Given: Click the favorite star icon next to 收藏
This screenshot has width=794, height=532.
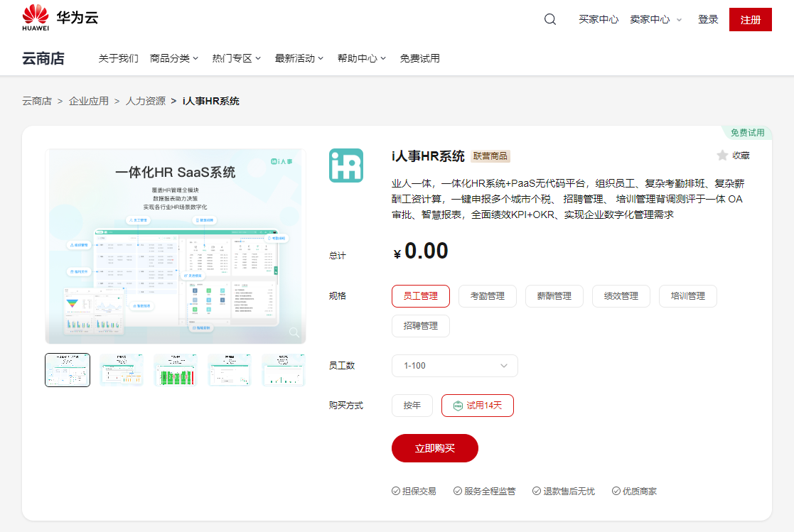Looking at the screenshot, I should click(722, 156).
